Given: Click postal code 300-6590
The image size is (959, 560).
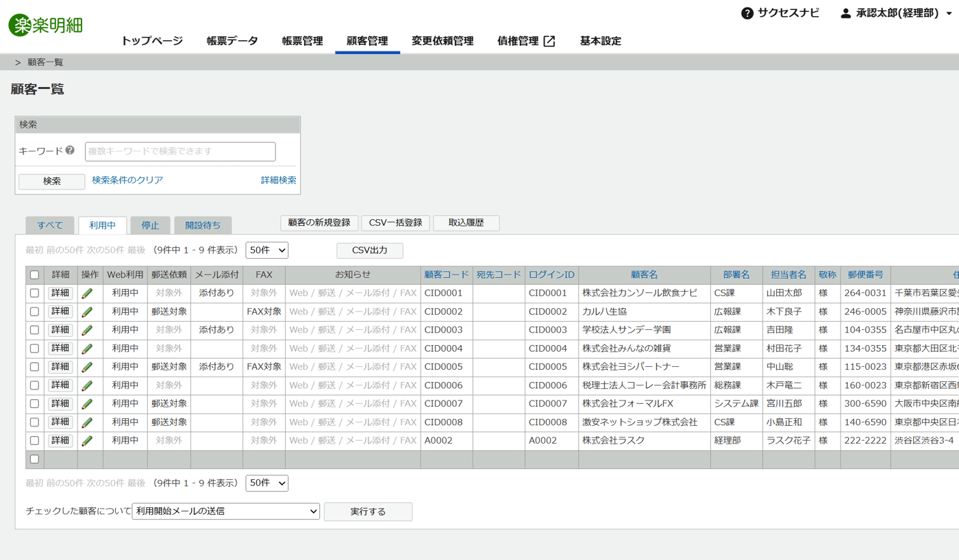Looking at the screenshot, I should tap(865, 404).
